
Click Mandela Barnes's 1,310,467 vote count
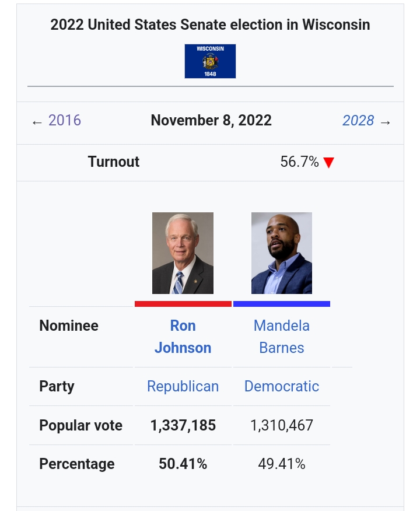[x=281, y=426]
